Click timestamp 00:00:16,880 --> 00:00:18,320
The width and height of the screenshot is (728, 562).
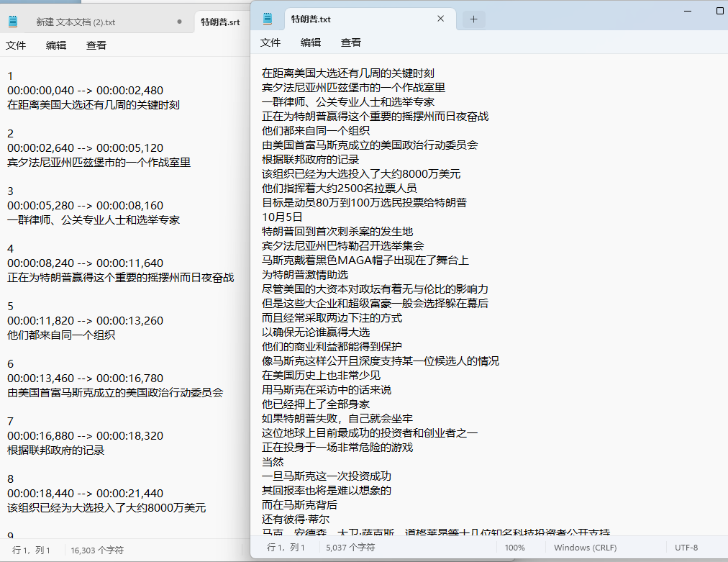(86, 436)
